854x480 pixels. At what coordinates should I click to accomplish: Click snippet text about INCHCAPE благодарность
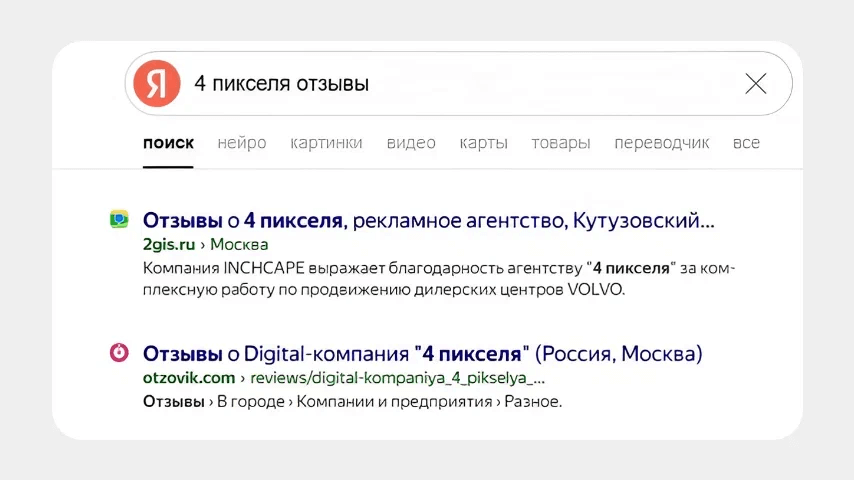[x=439, y=279]
